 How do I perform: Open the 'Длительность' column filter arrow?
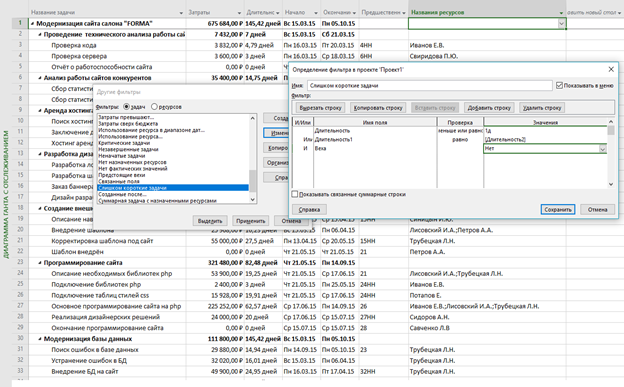(278, 13)
